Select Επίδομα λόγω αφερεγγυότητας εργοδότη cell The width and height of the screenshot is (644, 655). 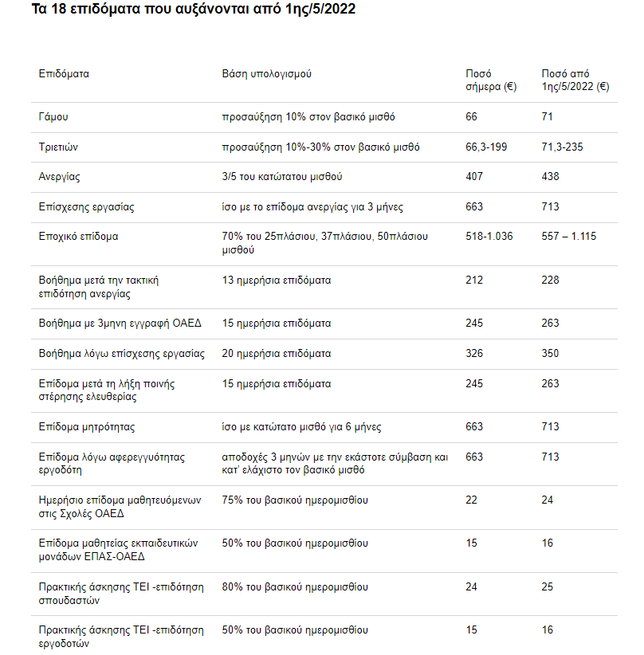click(x=112, y=464)
